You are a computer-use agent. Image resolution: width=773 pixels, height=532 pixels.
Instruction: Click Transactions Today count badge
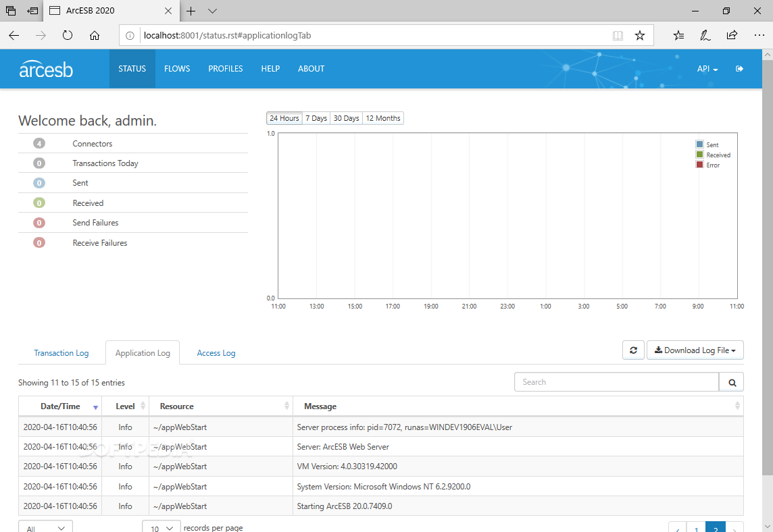tap(39, 163)
